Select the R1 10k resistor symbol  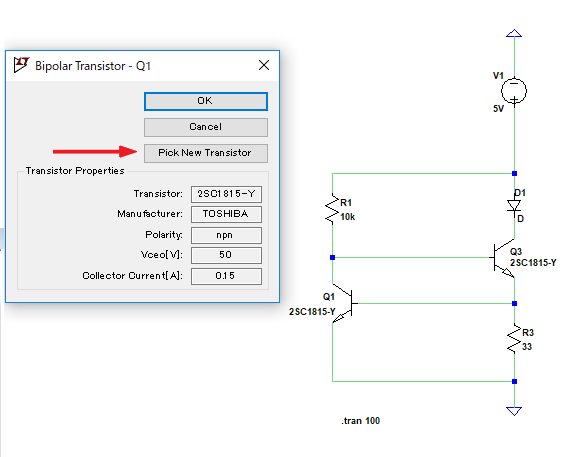pos(332,209)
